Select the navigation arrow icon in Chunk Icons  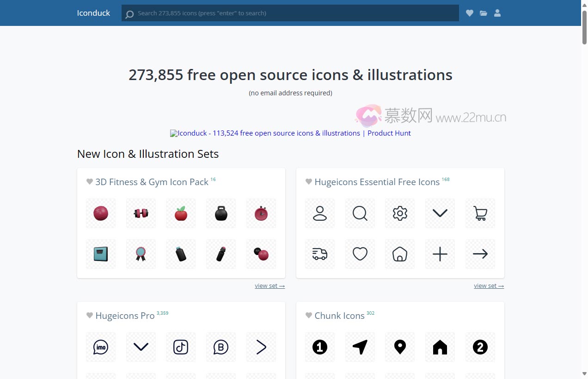pos(360,347)
